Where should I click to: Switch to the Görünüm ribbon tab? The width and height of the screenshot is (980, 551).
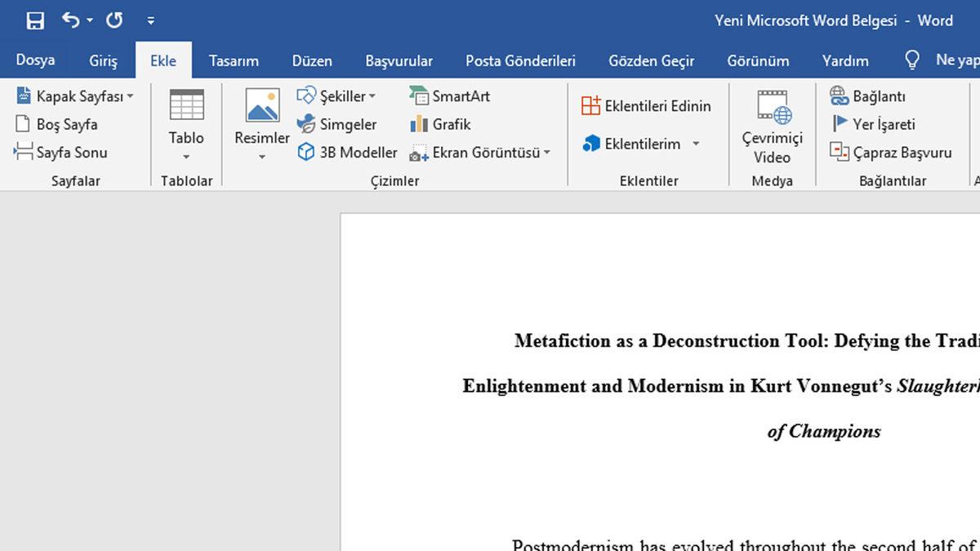tap(759, 60)
